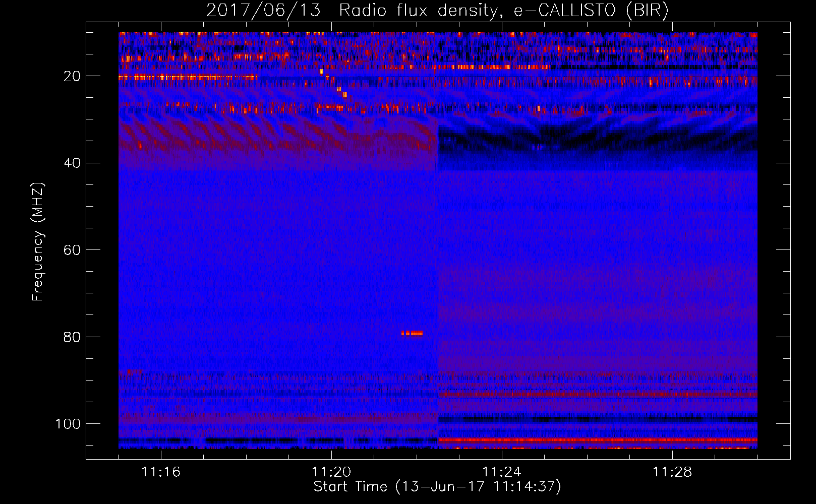Click the '60' frequency tick label
This screenshot has width=816, height=504.
click(x=72, y=250)
